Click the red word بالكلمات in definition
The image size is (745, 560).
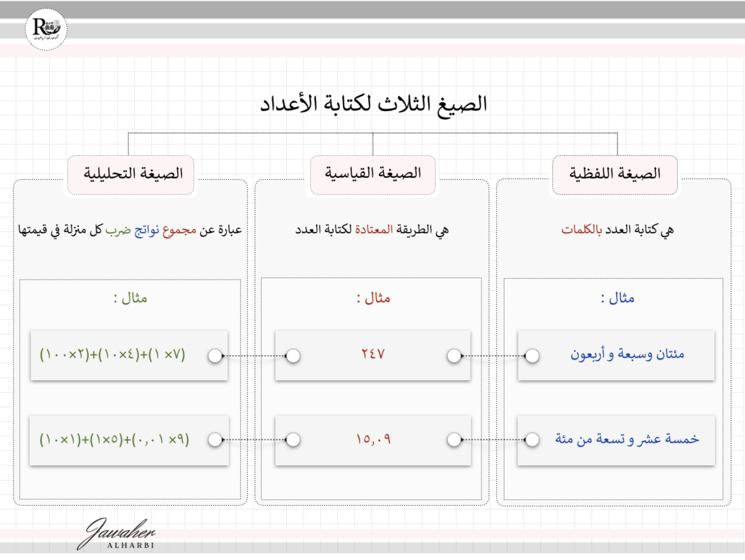coord(581,230)
